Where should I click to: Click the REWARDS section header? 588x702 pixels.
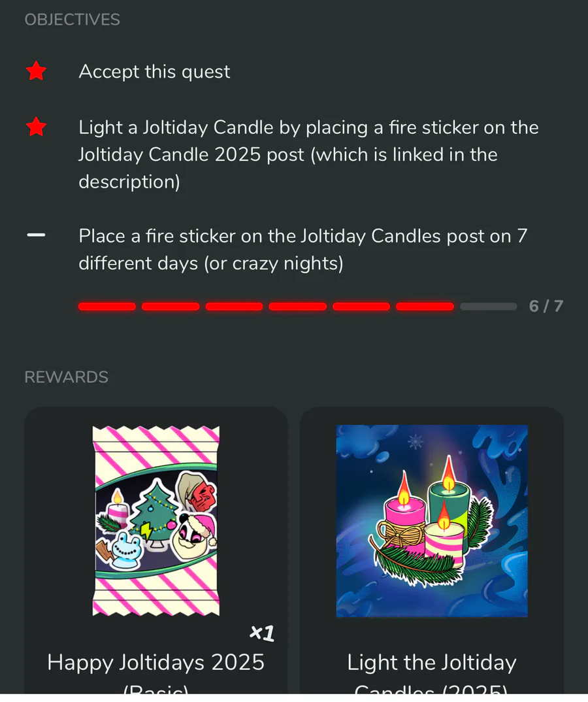coord(66,377)
